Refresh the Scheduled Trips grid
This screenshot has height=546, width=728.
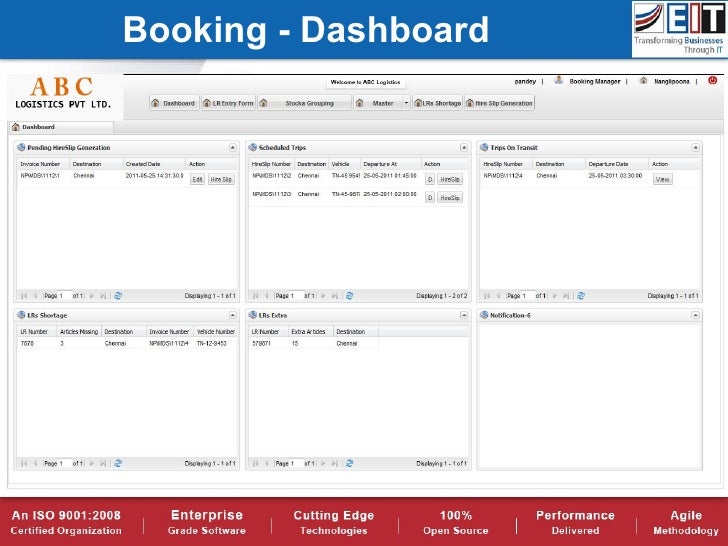pos(350,296)
